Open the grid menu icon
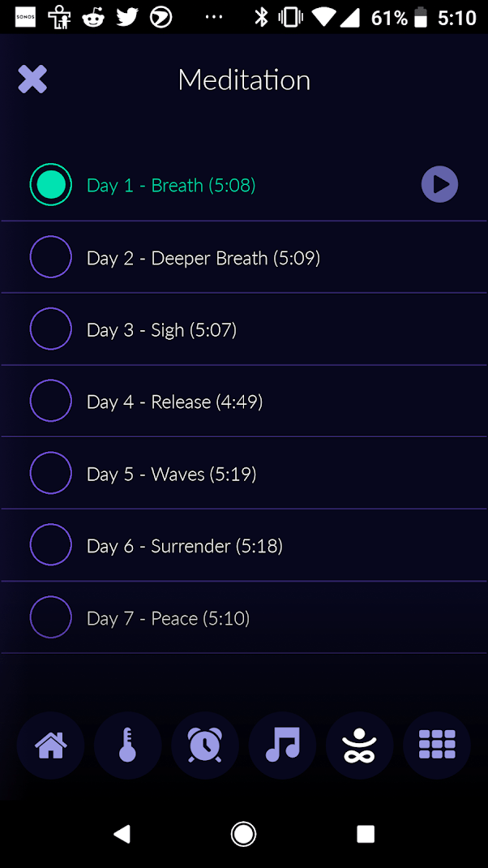Screen dimensions: 488x868 point(437,746)
